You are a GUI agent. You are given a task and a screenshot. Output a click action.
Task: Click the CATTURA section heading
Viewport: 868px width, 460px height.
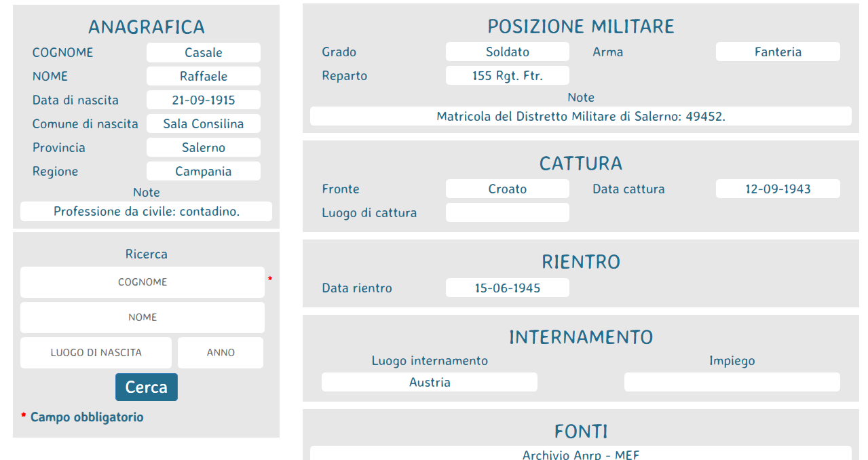[x=581, y=163]
